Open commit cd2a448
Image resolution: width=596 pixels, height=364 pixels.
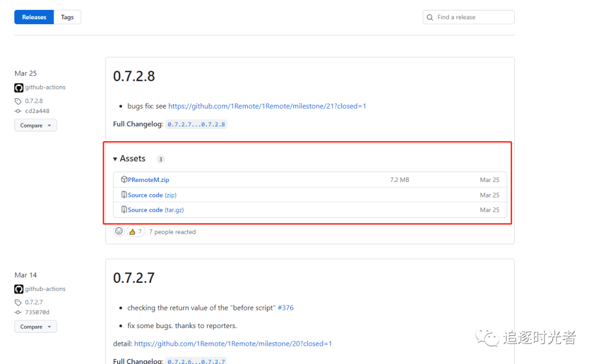(38, 111)
